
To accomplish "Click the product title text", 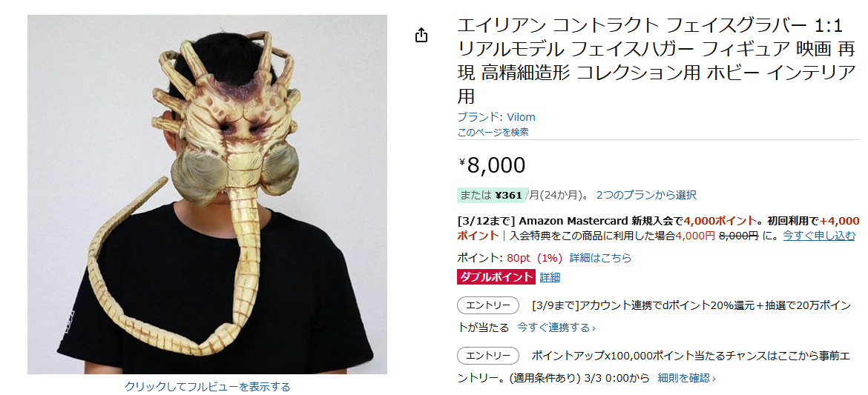I will (x=656, y=60).
